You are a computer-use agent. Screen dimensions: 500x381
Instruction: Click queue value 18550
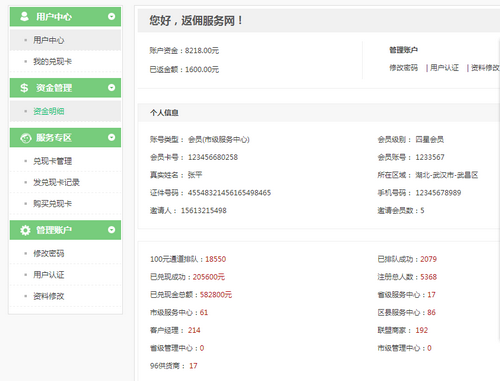[x=215, y=259]
